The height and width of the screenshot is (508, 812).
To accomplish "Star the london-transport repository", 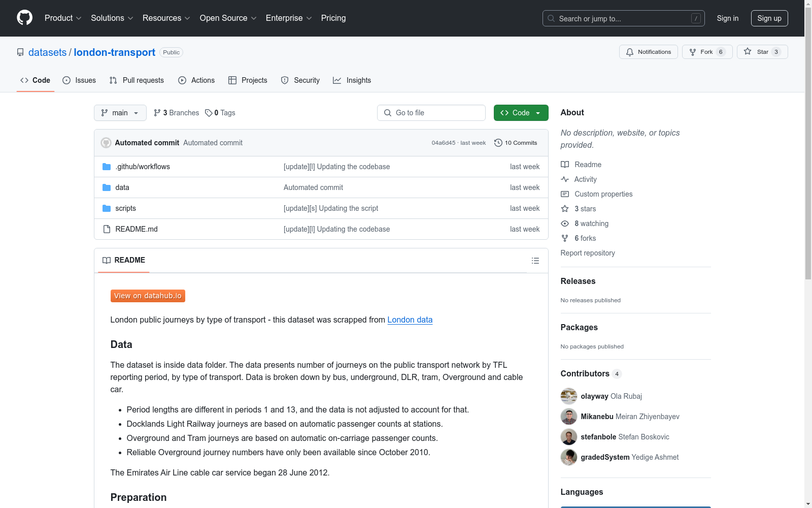I will pyautogui.click(x=762, y=52).
